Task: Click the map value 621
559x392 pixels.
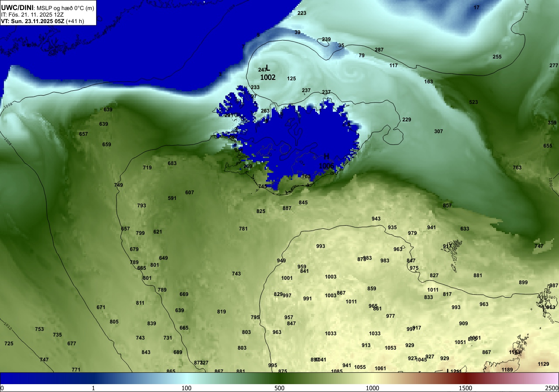Action: 158,232
